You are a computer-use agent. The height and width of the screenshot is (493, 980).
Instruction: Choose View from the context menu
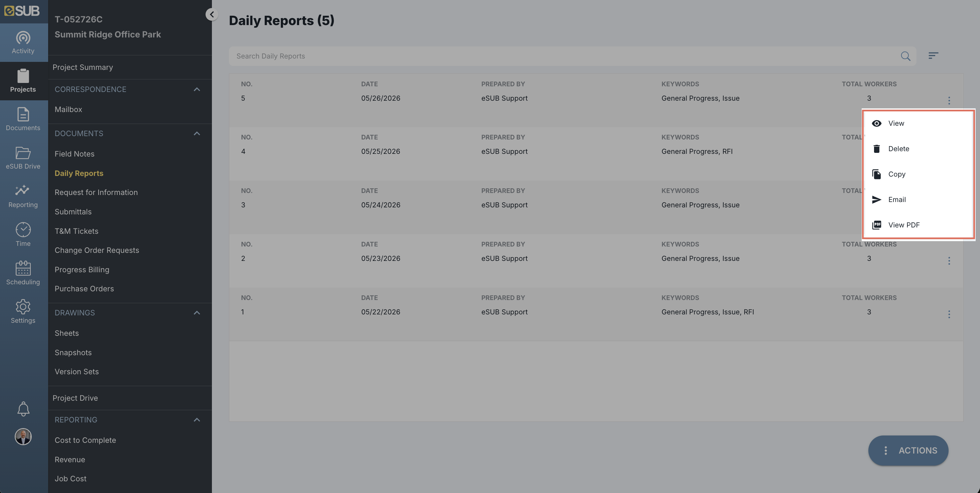pyautogui.click(x=918, y=123)
